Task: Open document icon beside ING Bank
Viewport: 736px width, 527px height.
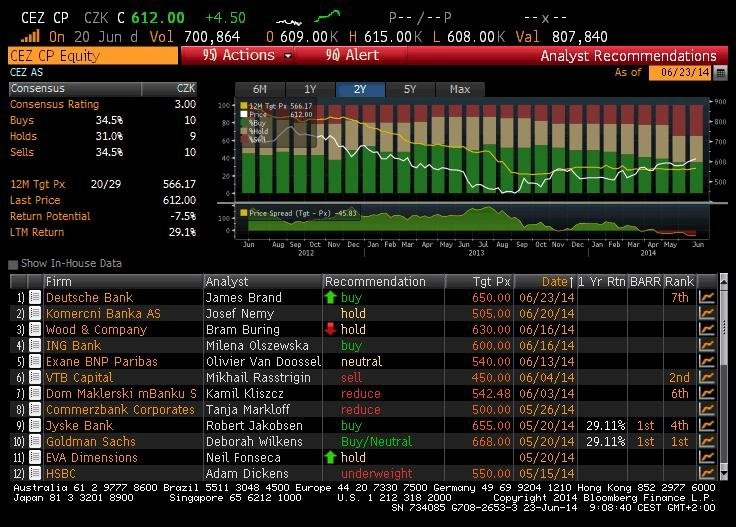Action: 35,345
